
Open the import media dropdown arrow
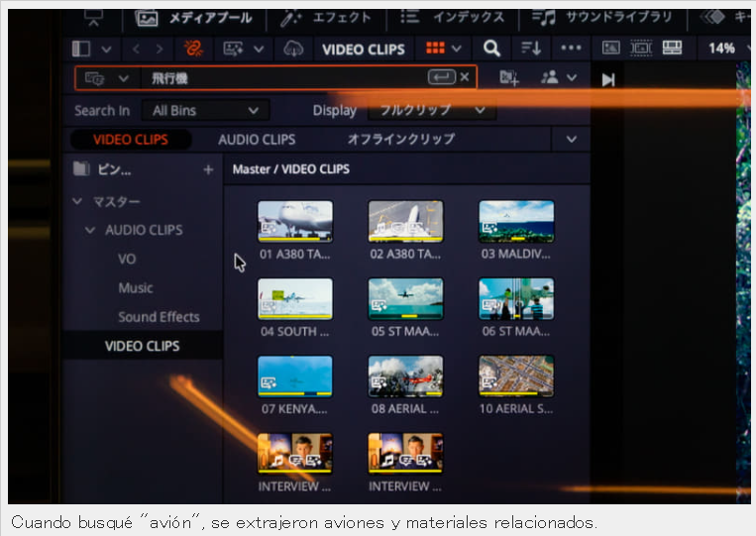[x=259, y=49]
